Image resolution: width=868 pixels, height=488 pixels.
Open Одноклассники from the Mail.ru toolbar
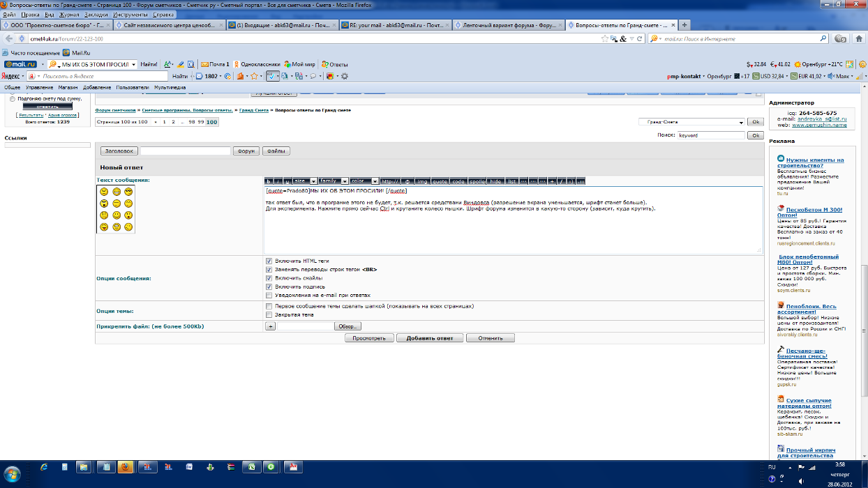(x=257, y=64)
